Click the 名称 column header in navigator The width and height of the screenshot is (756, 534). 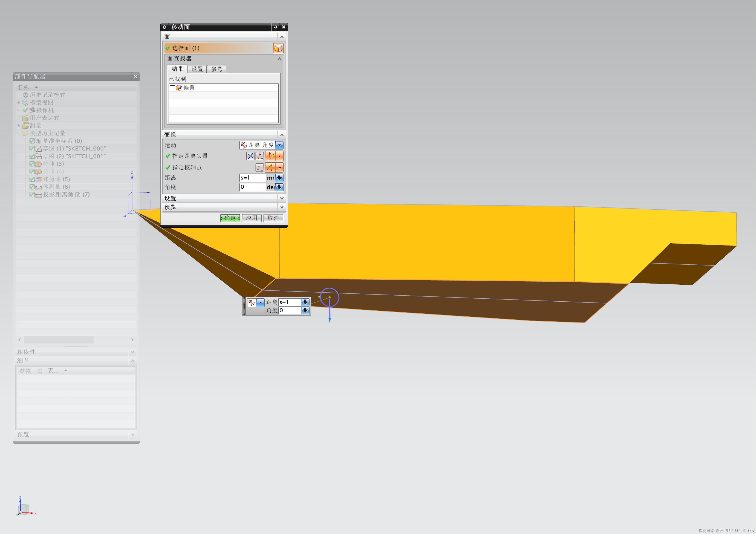[76, 87]
